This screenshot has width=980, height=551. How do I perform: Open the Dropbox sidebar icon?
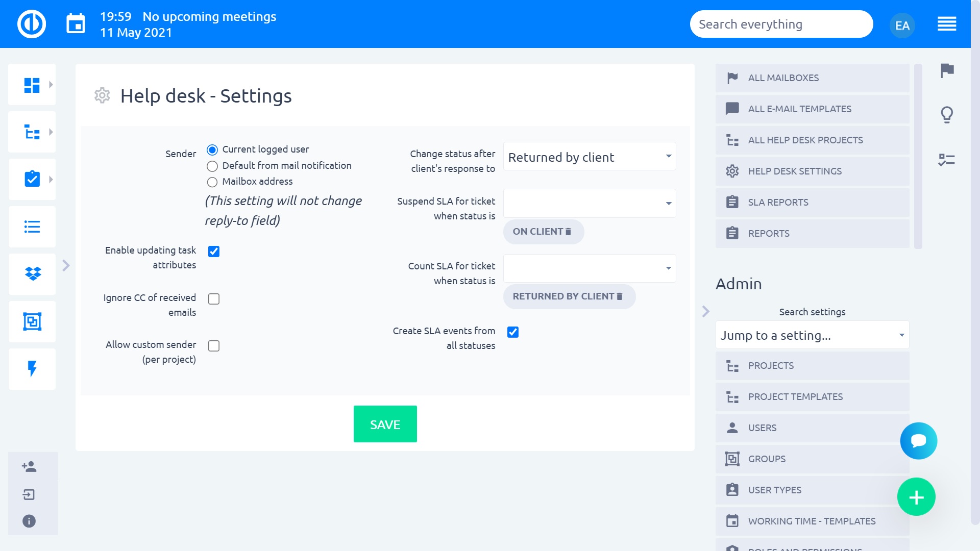tap(33, 274)
